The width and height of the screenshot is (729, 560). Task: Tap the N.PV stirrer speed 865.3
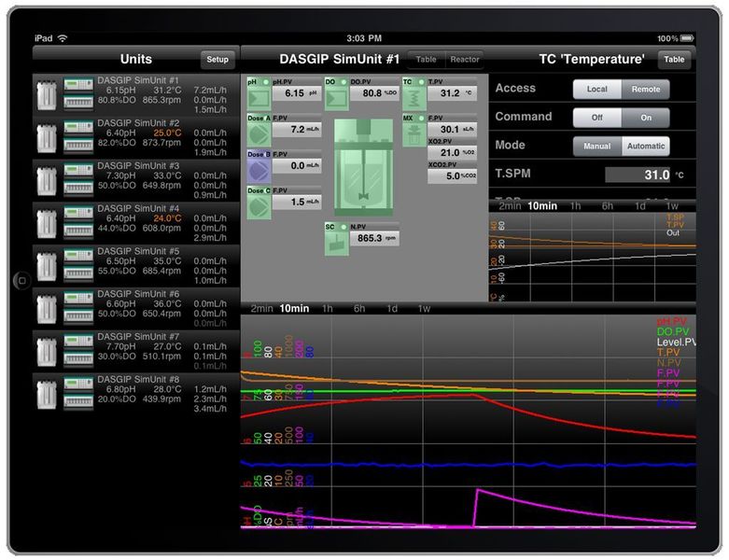click(x=374, y=238)
